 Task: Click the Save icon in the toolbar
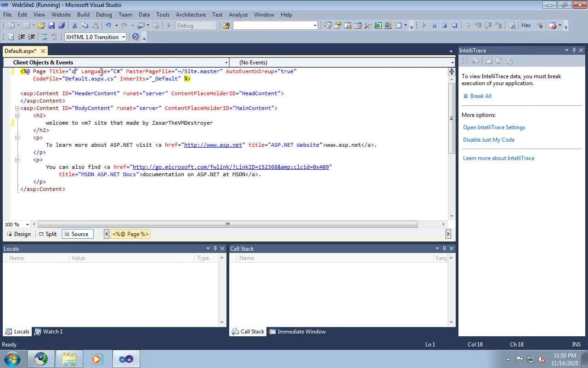(x=51, y=26)
